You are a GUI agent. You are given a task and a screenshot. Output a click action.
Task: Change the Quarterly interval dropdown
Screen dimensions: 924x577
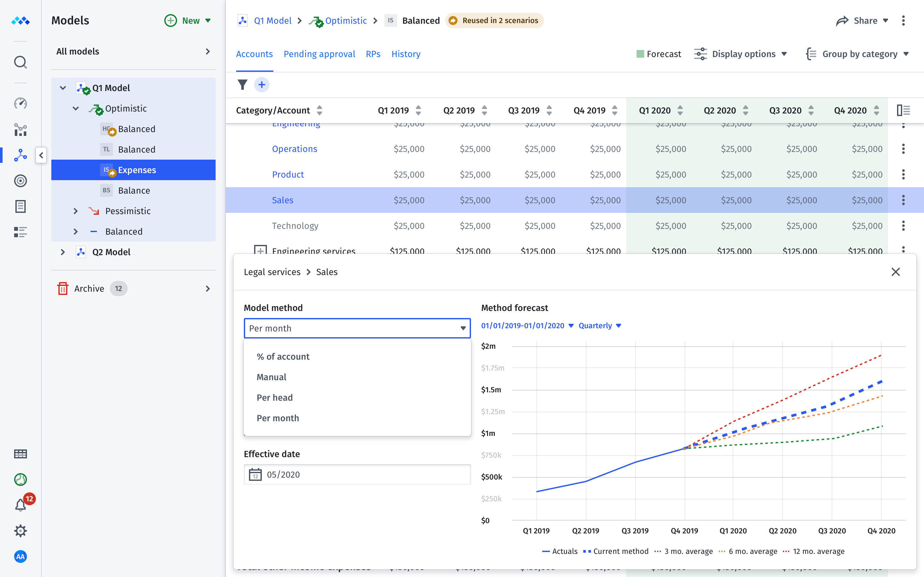[x=599, y=325]
